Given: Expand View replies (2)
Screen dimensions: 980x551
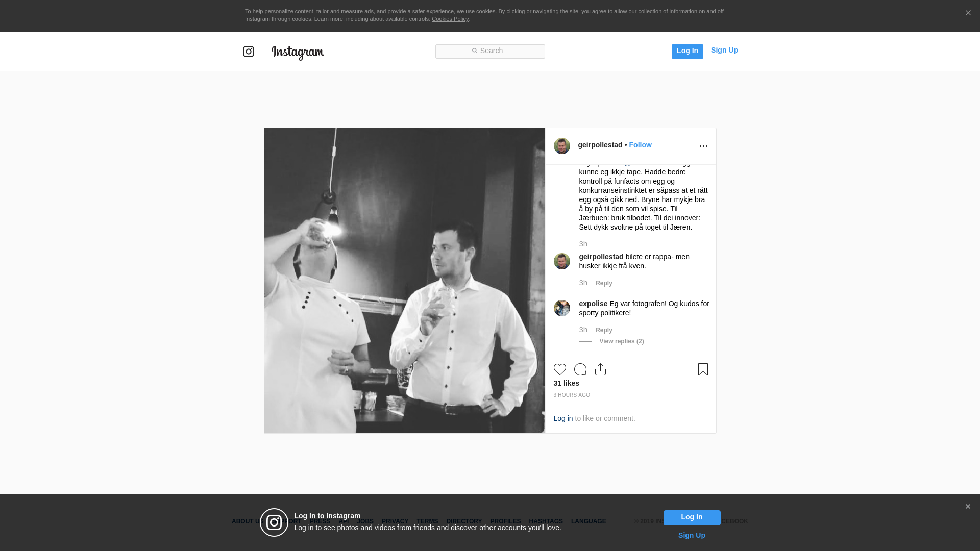Looking at the screenshot, I should tap(621, 341).
